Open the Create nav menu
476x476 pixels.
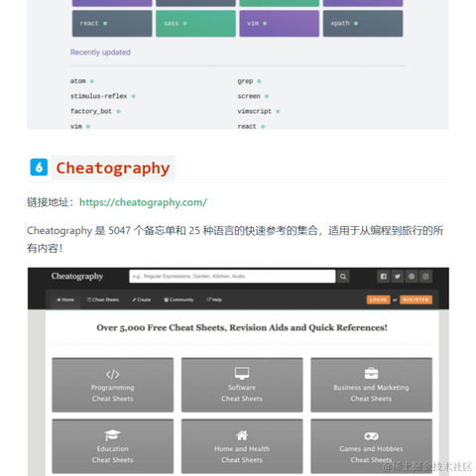coord(141,299)
